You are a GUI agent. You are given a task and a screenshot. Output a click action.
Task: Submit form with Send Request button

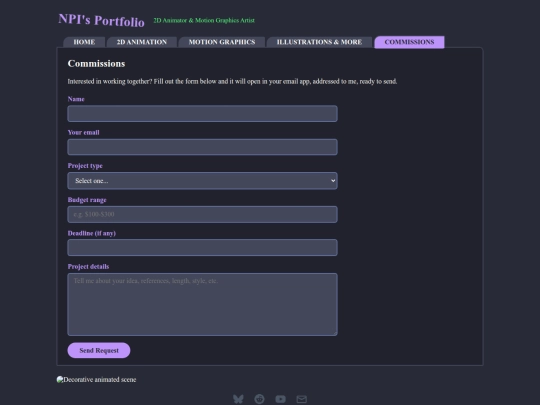click(99, 350)
